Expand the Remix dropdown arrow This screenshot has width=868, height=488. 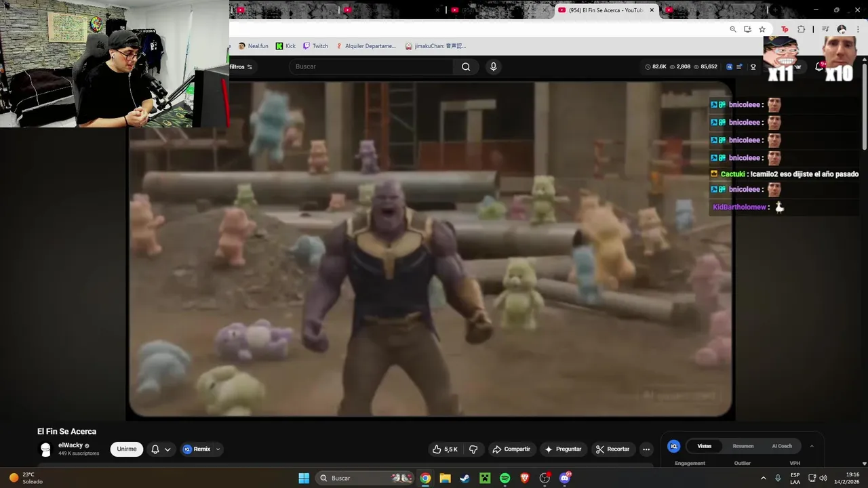[218, 449]
